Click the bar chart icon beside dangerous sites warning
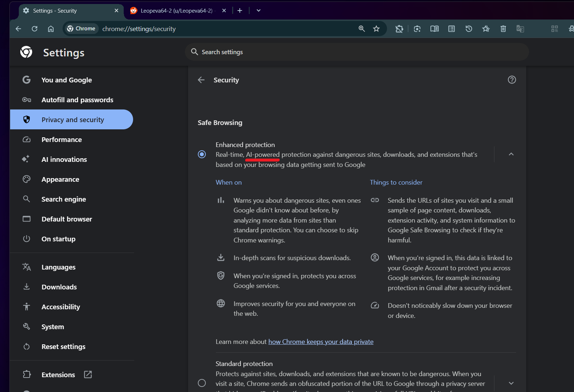Viewport: 574px width, 392px height. click(221, 200)
